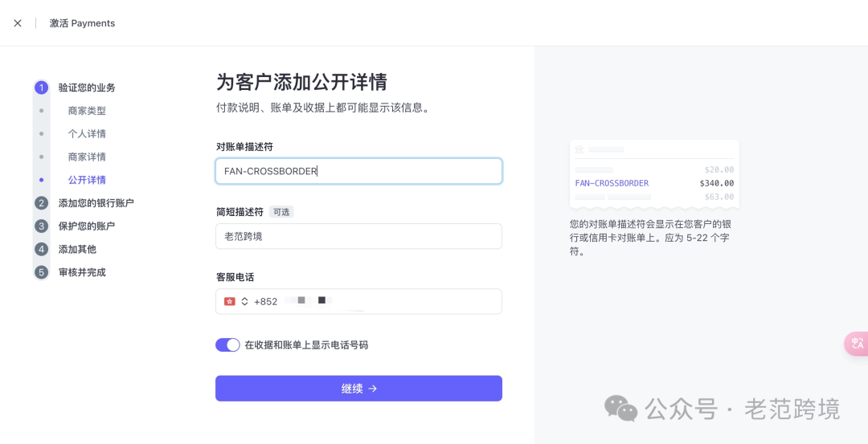Click the 对账单描述符 label
Screen dimensions: 868x444
pos(244,146)
